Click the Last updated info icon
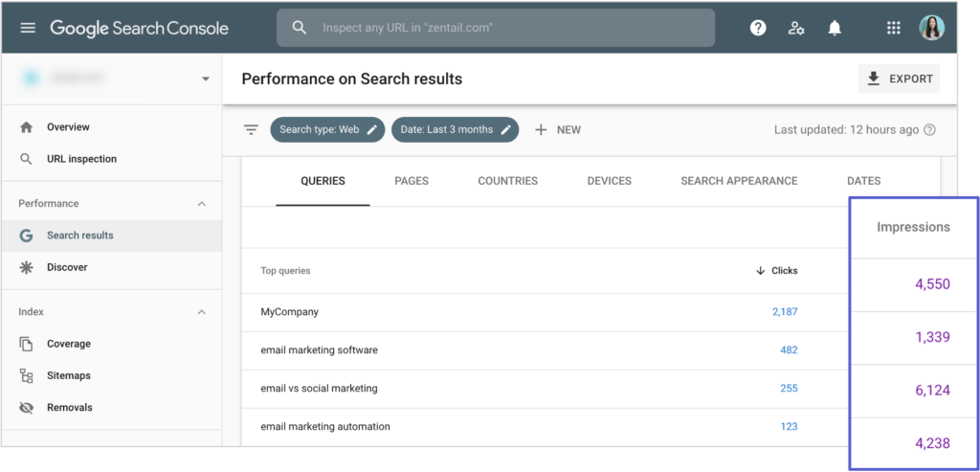 [x=929, y=130]
